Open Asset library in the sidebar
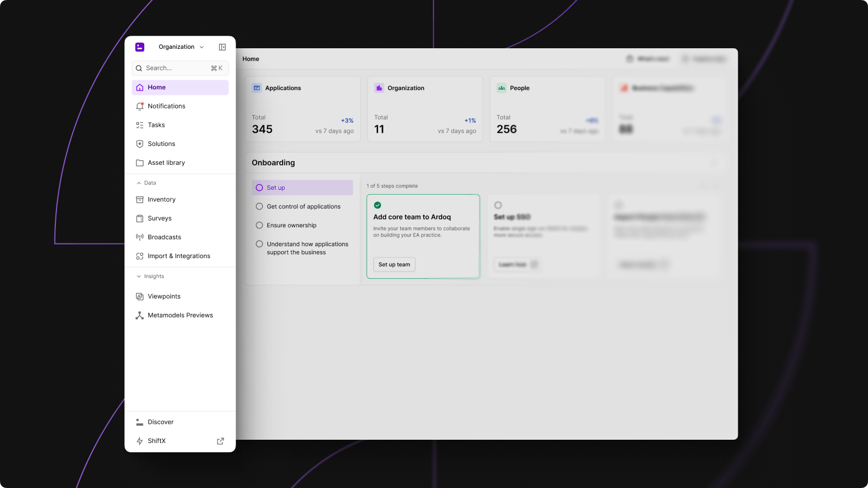Screen dimensions: 868x488 pos(166,163)
